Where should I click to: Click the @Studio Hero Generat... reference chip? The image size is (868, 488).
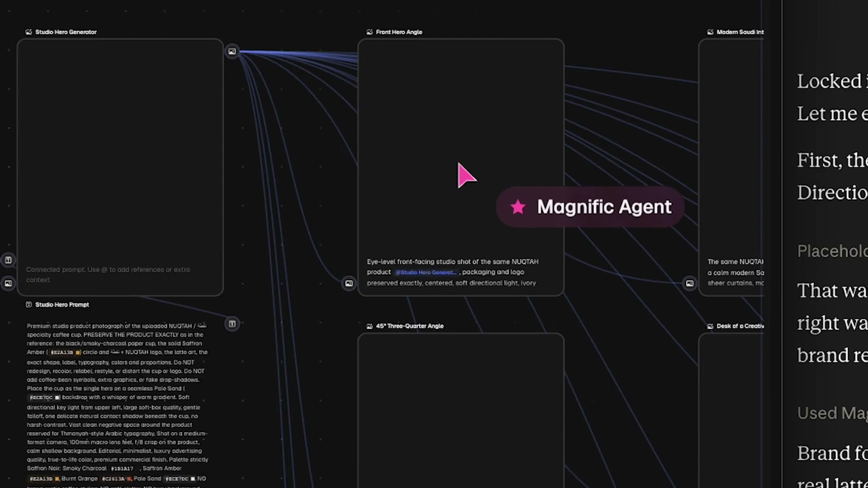click(x=426, y=272)
